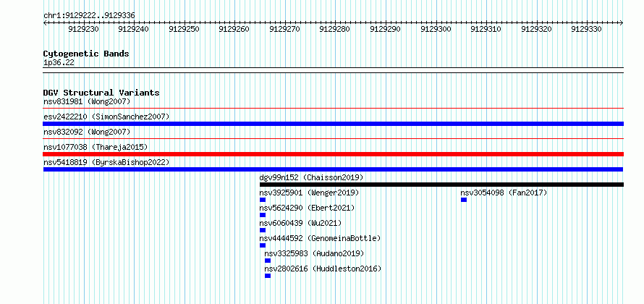Screen dimensions: 644x304
Task: Click the thin red nsv832092 feature line
Action: point(334,139)
